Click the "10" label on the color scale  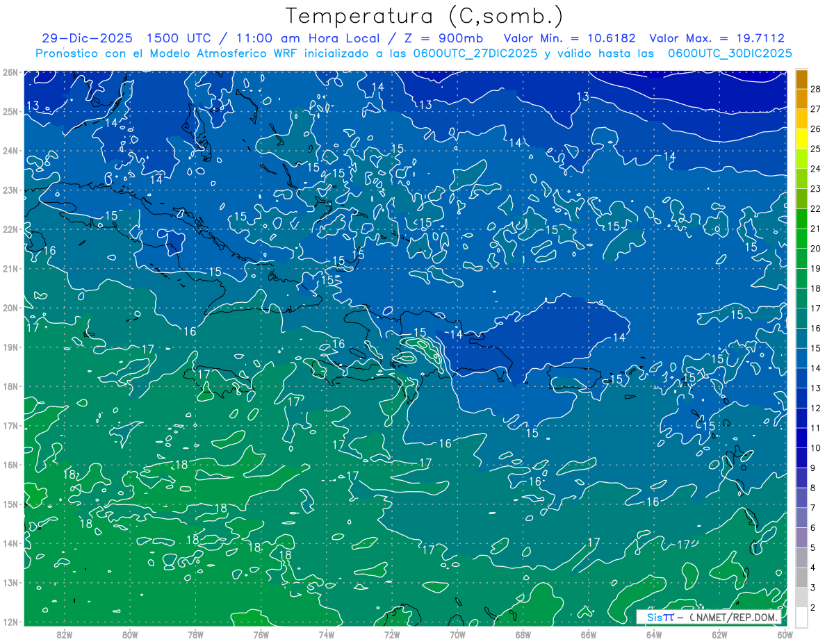click(816, 448)
